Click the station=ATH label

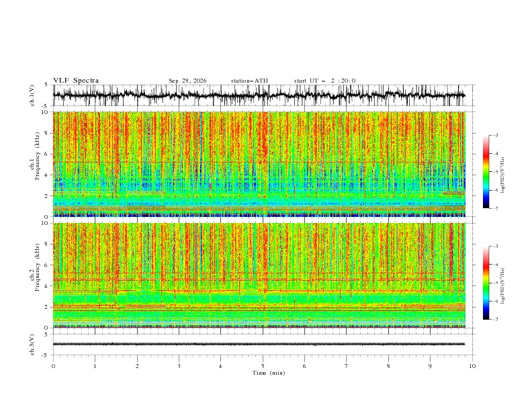pyautogui.click(x=249, y=81)
